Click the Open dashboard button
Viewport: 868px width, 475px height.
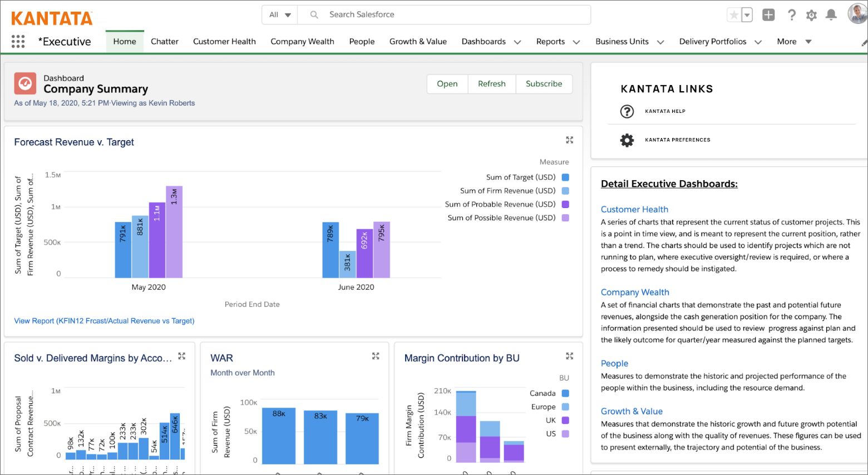(x=447, y=84)
